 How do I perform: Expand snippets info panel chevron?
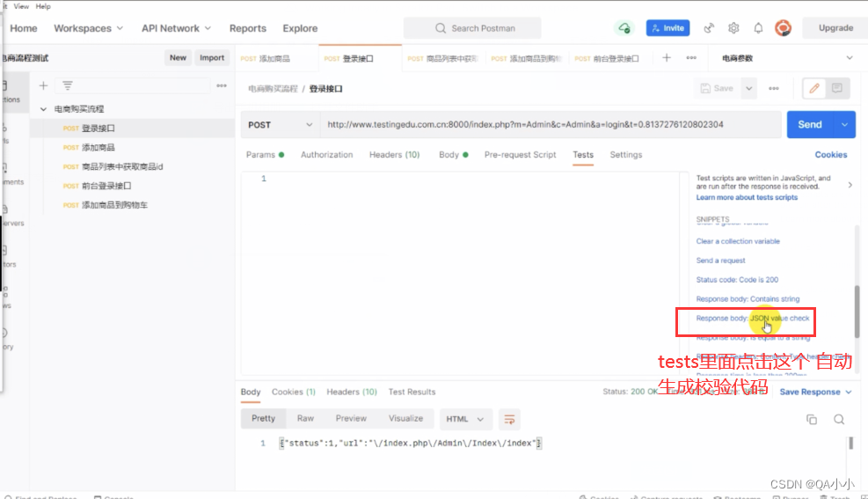[850, 185]
